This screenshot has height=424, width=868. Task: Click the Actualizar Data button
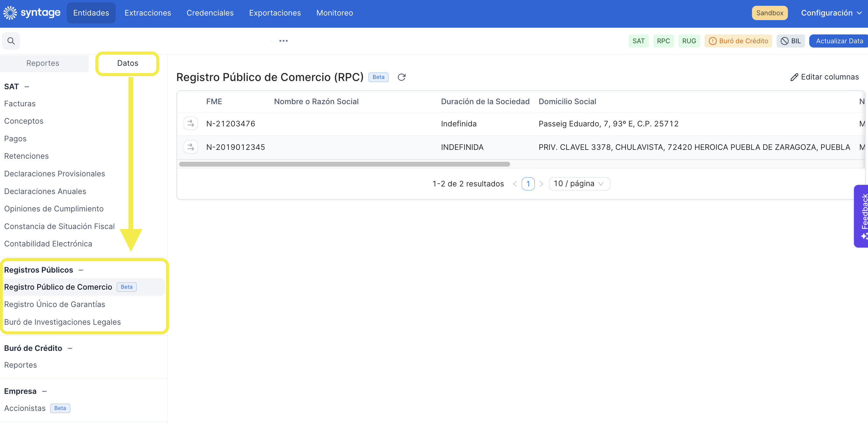click(x=839, y=41)
